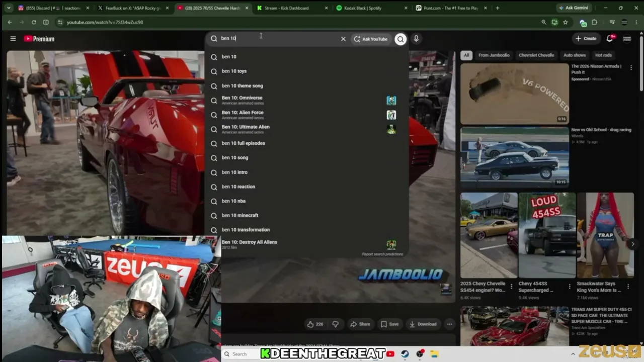Bookmark this page with the star
The width and height of the screenshot is (644, 362).
(566, 22)
